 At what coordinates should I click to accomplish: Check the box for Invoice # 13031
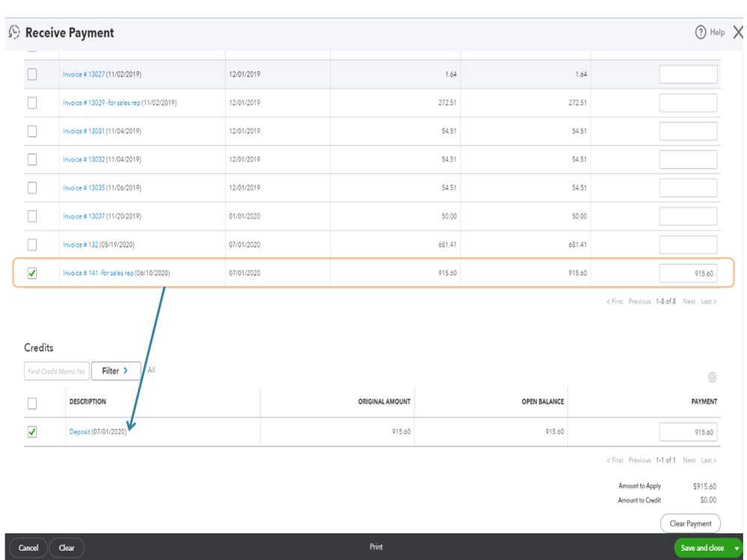pyautogui.click(x=32, y=131)
